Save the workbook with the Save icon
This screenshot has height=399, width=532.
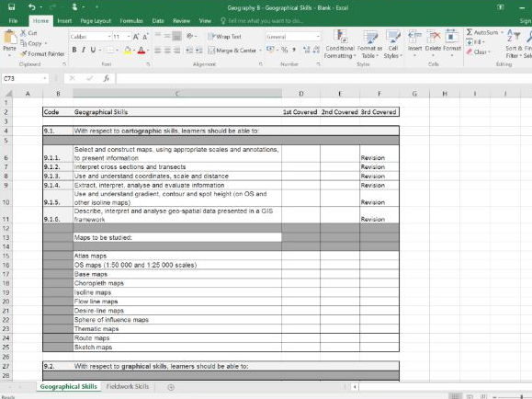(11, 7)
